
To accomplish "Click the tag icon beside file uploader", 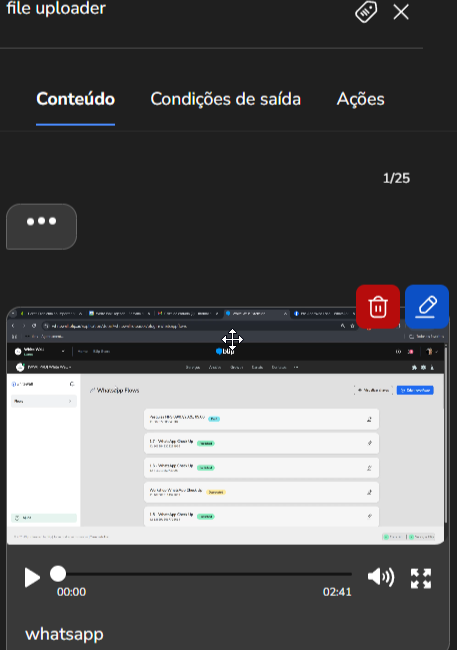I will coord(366,12).
